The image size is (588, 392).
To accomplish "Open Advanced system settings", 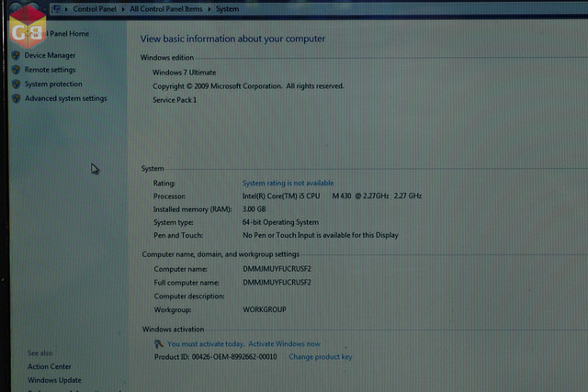I will tap(65, 98).
